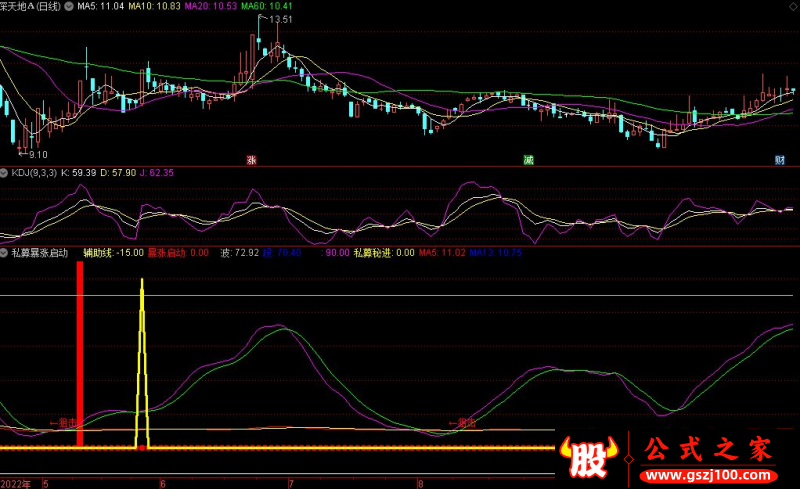Click the 私募暴涨启动 panel settings icon
800x489 pixels.
pyautogui.click(x=5, y=254)
